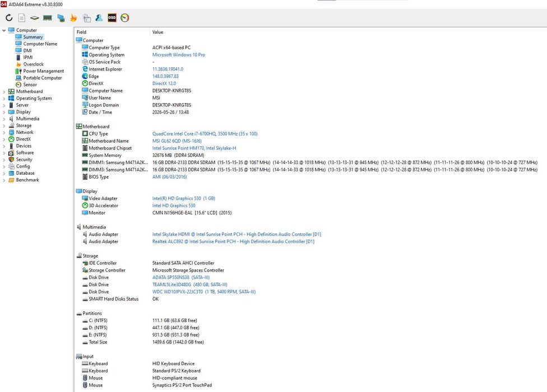Open the Report page icon
The width and height of the screenshot is (547, 392).
(x=22, y=18)
